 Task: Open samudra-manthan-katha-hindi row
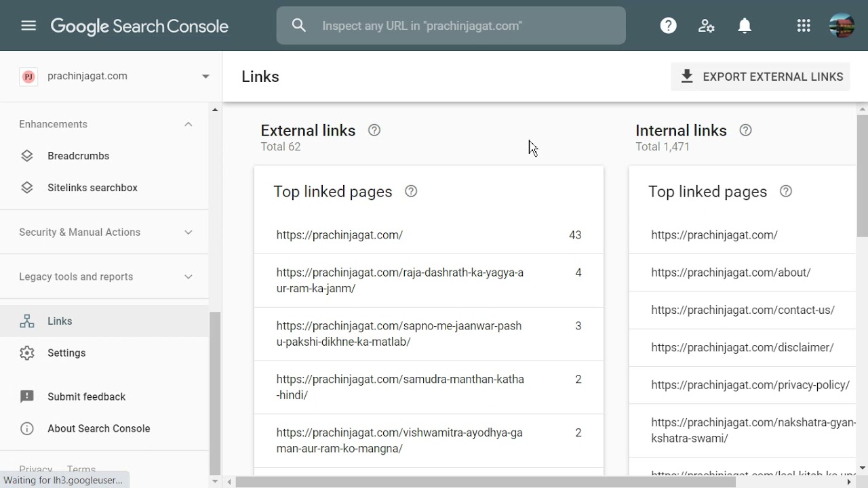pyautogui.click(x=429, y=387)
